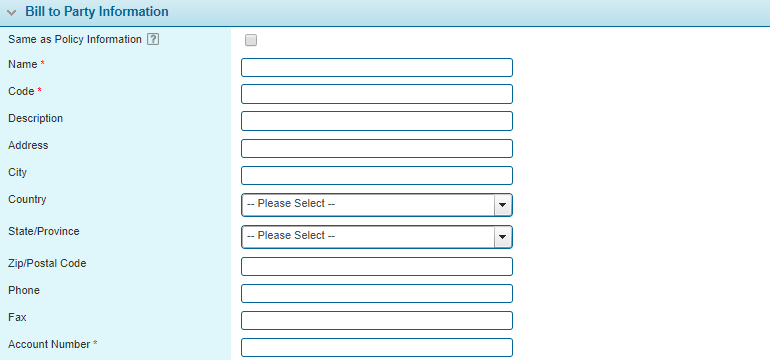Select the Description input field
This screenshot has height=360, width=770.
click(377, 121)
